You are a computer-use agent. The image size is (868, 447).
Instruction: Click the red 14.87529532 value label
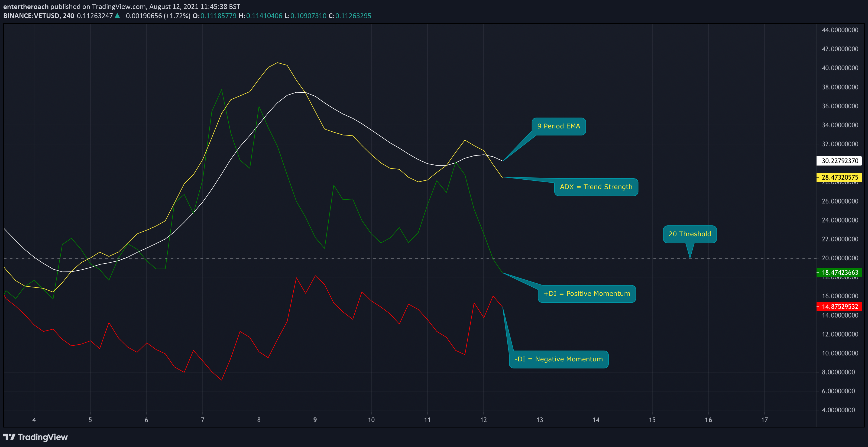[x=839, y=306]
